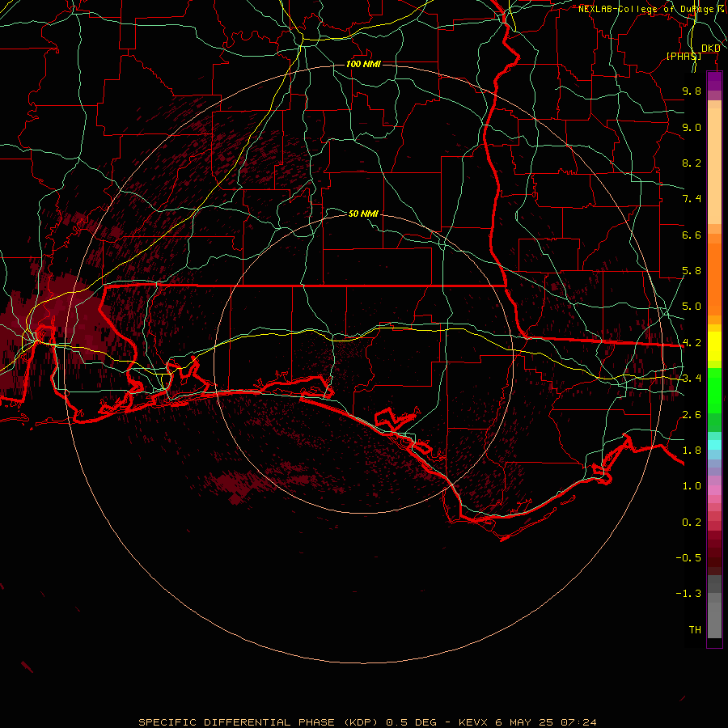Click the TH threshold label on the scale
Screen dimensions: 728x728
[695, 630]
